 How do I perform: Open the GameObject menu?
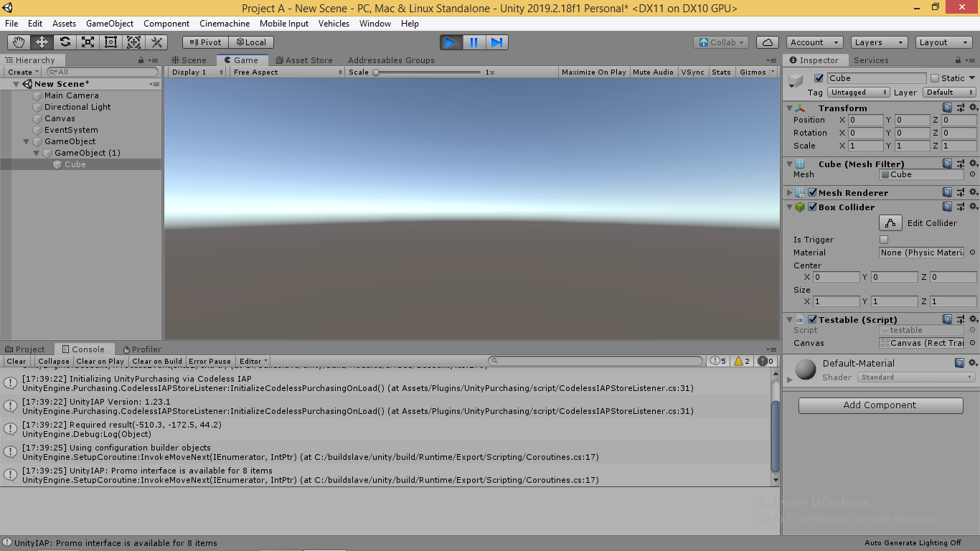tap(110, 24)
